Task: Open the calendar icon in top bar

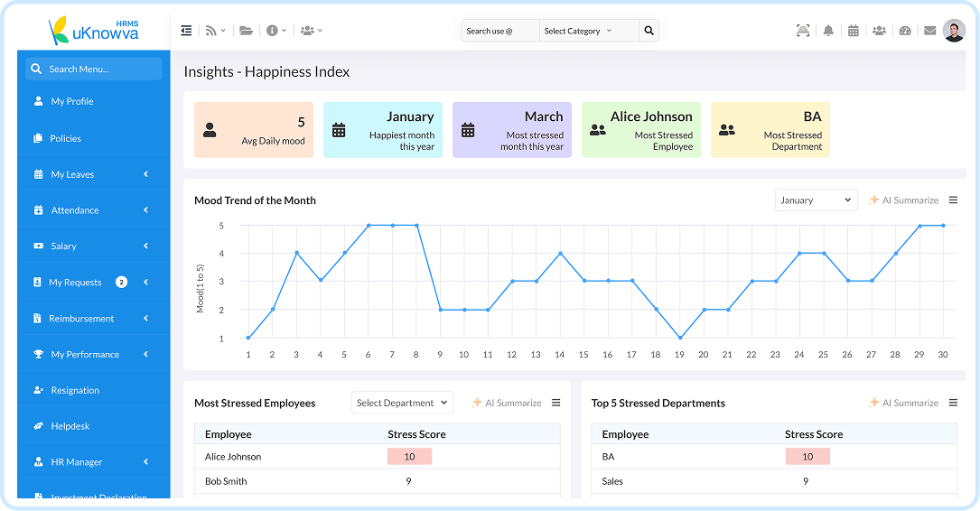Action: tap(854, 31)
